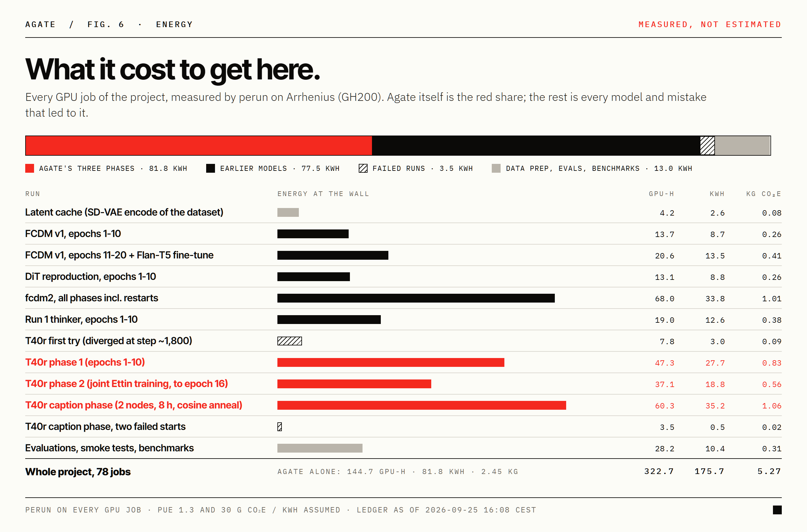Click the 'Whole project, 78 jobs' total label
Image resolution: width=807 pixels, height=532 pixels.
[78, 471]
